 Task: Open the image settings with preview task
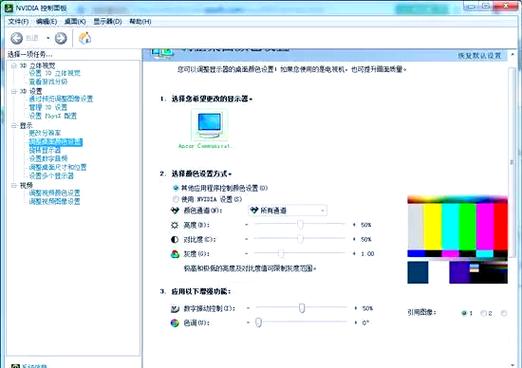[61, 99]
